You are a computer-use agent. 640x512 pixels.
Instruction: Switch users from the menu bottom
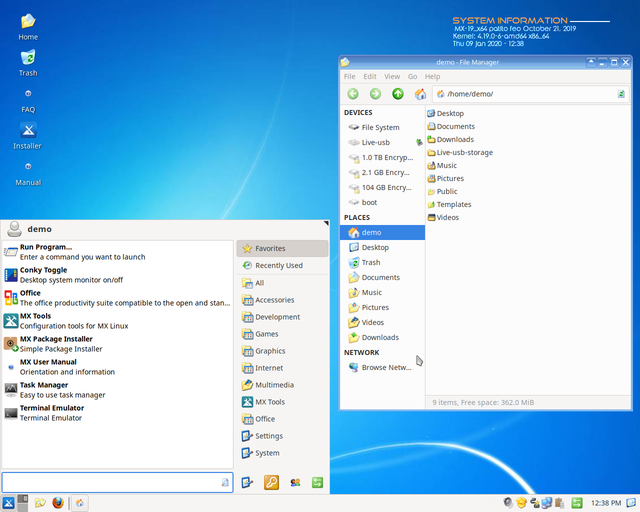(295, 483)
